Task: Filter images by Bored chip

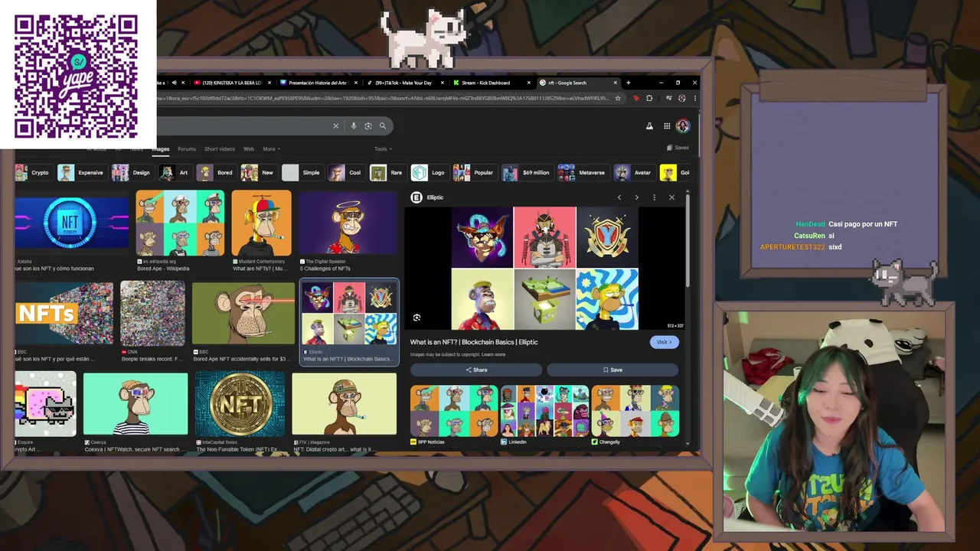Action: [x=215, y=173]
